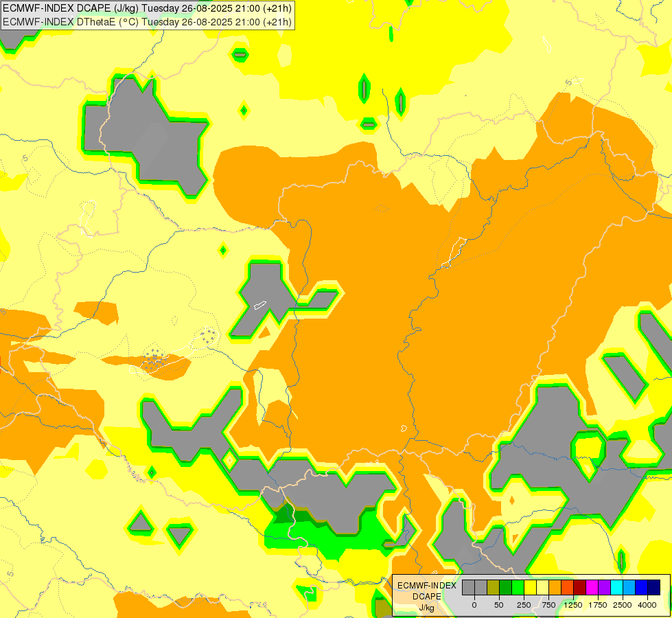Viewport: 672px width, 618px height.
Task: Select the dark navy legend swatch
Action: click(654, 588)
